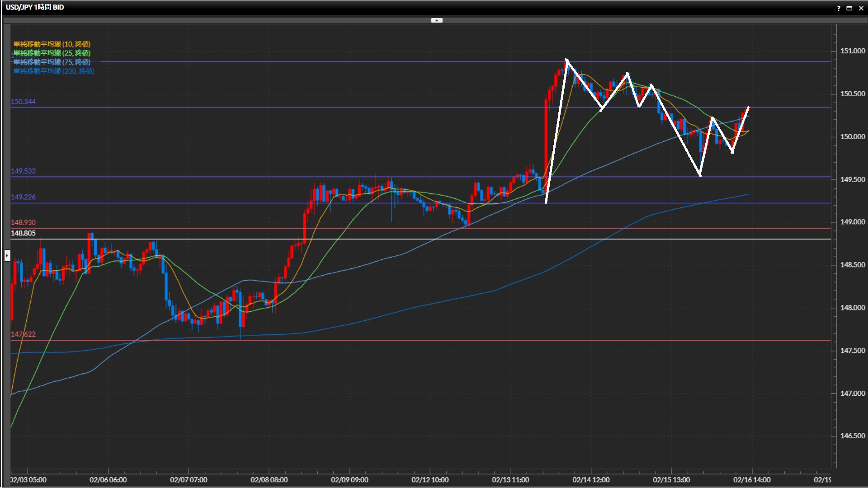Click the red 148.930 line label
Screen dimensions: 868x488
pos(23,222)
